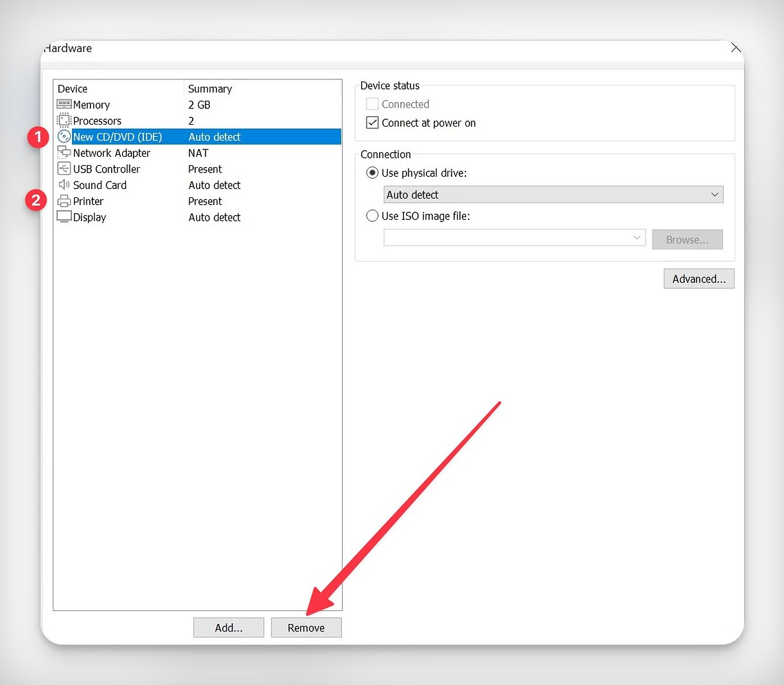Image resolution: width=784 pixels, height=685 pixels.
Task: Click the Memory device icon
Action: tap(64, 105)
